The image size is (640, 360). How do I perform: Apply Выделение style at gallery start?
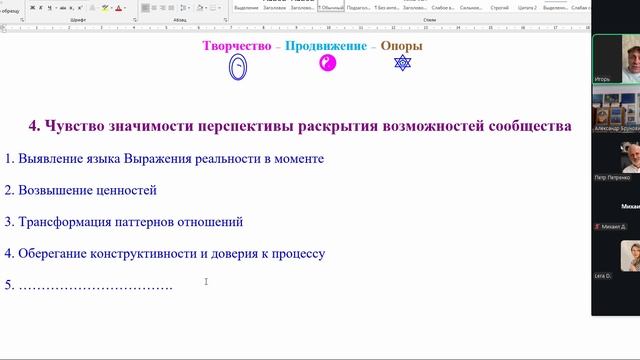[x=246, y=8]
